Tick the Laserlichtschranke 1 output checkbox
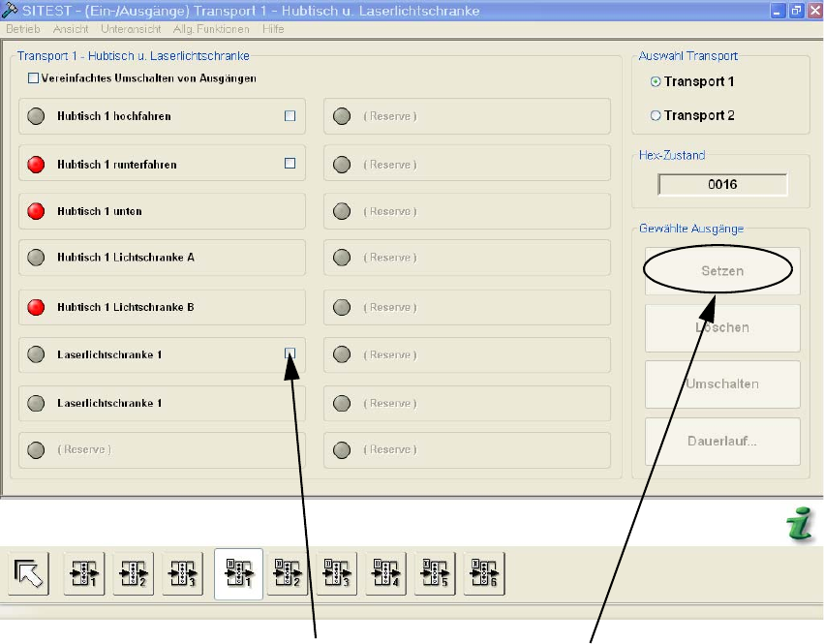Screen dimensions: 824x644 tap(290, 353)
